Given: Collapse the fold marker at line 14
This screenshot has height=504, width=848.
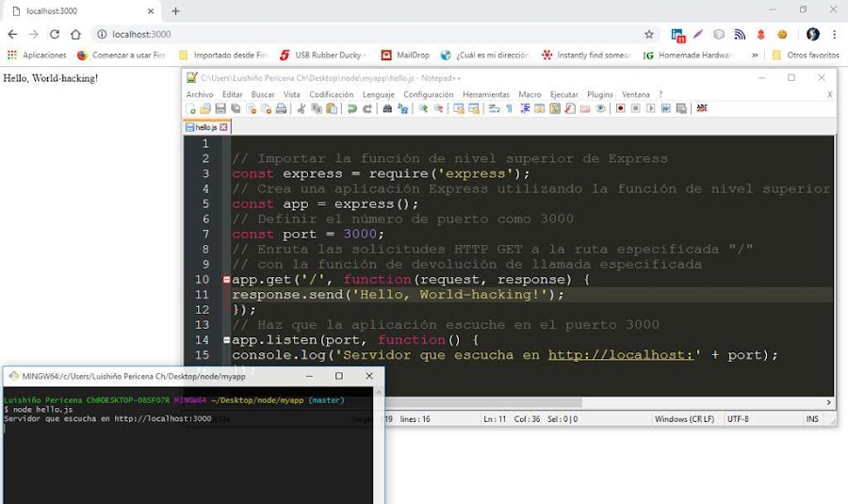Looking at the screenshot, I should 226,340.
